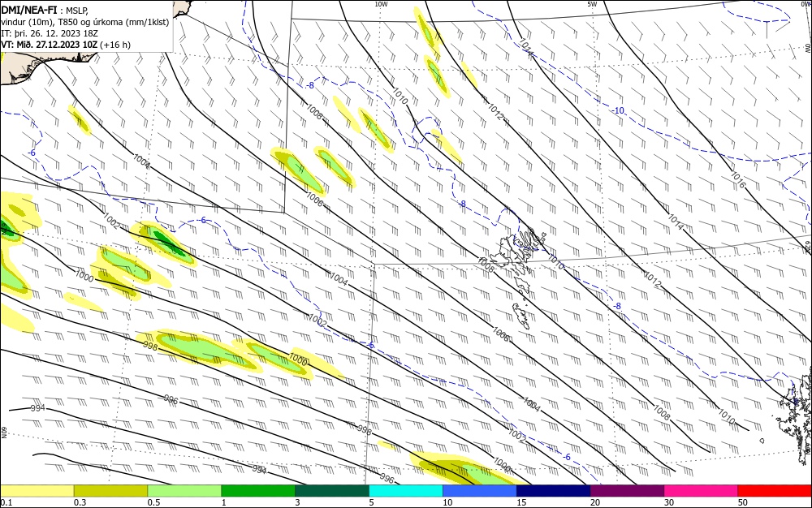Click legend scale value '30'
Viewport: 812px width, 508px height.
point(669,502)
